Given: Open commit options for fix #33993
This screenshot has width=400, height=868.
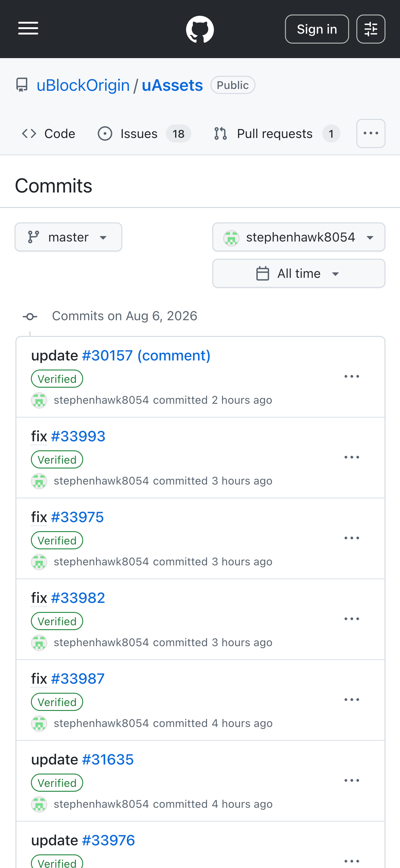Looking at the screenshot, I should point(352,457).
